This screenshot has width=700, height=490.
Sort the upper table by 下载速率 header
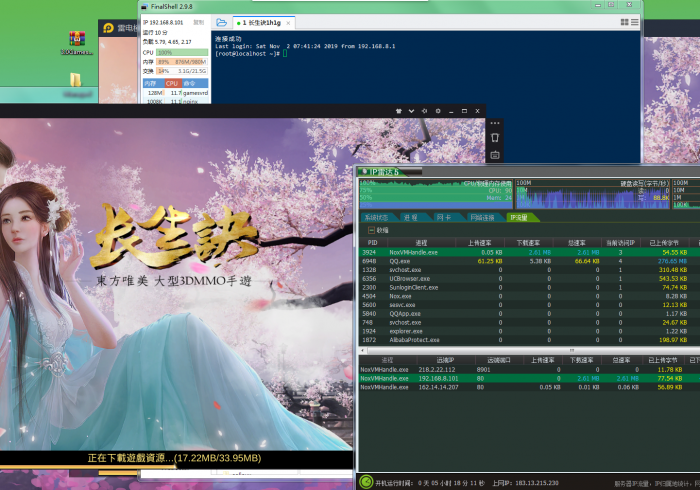coord(529,243)
